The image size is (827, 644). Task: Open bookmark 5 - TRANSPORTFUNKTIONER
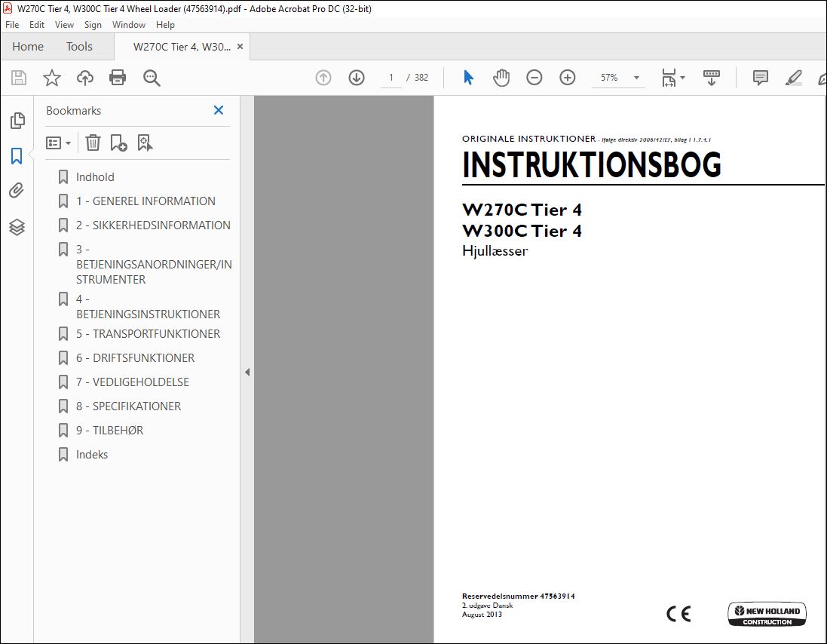click(x=148, y=334)
